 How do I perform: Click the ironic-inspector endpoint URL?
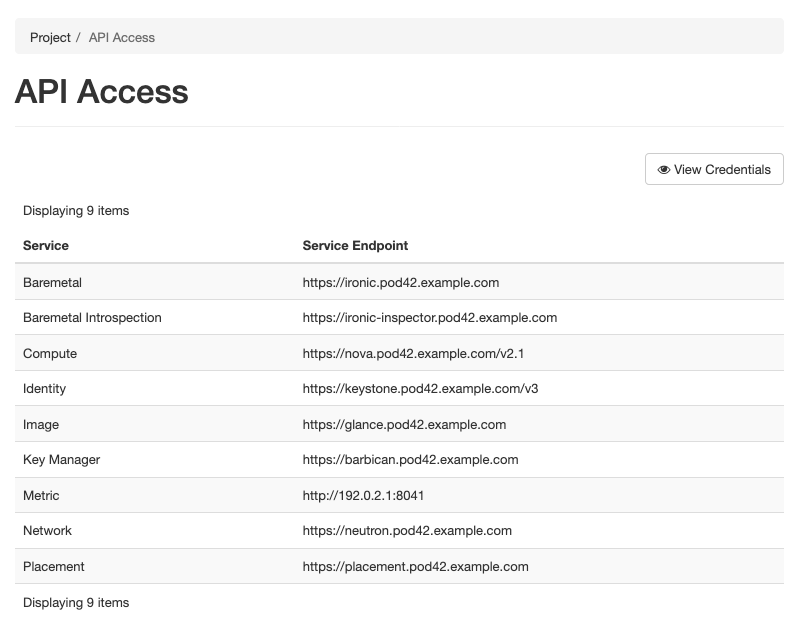tap(429, 317)
